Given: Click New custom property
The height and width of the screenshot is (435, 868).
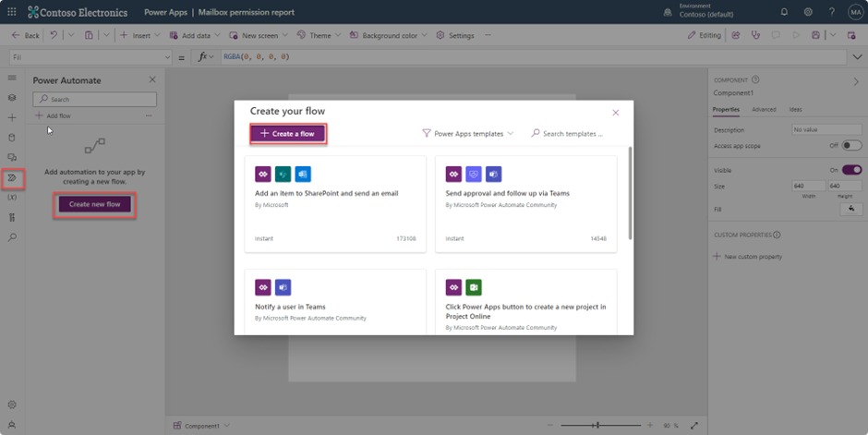Looking at the screenshot, I should 748,256.
